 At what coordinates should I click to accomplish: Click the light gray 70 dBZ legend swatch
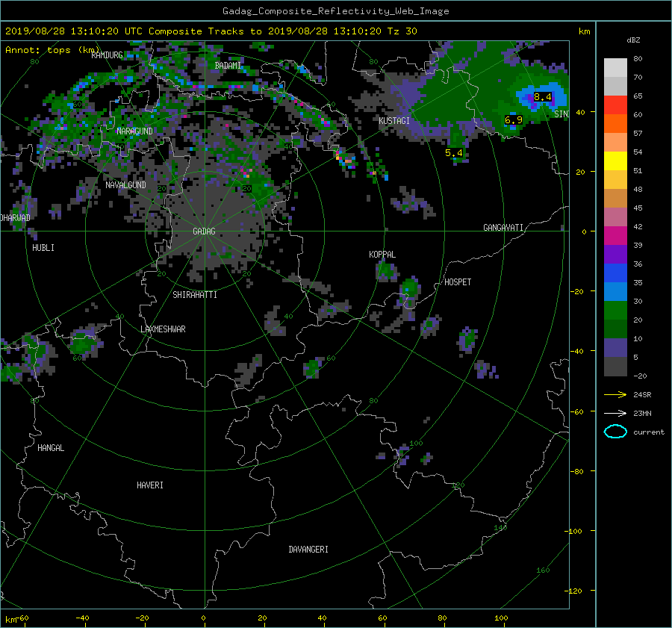615,68
